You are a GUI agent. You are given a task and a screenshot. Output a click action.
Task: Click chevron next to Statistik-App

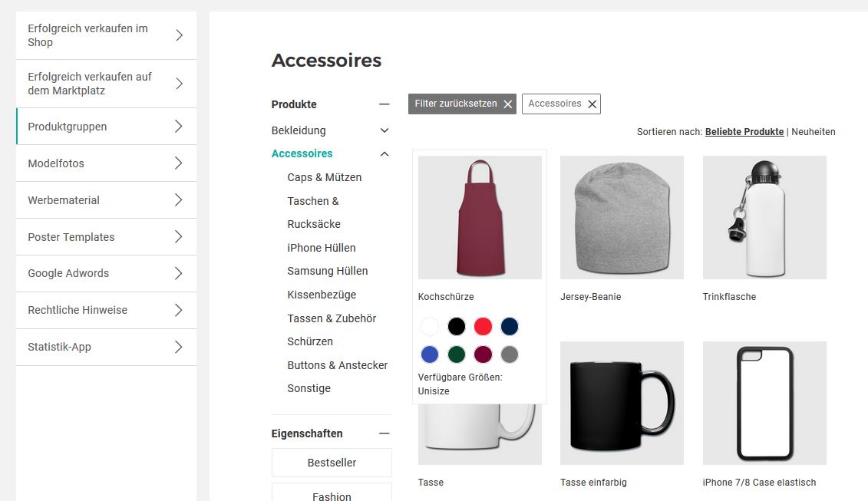tap(178, 347)
